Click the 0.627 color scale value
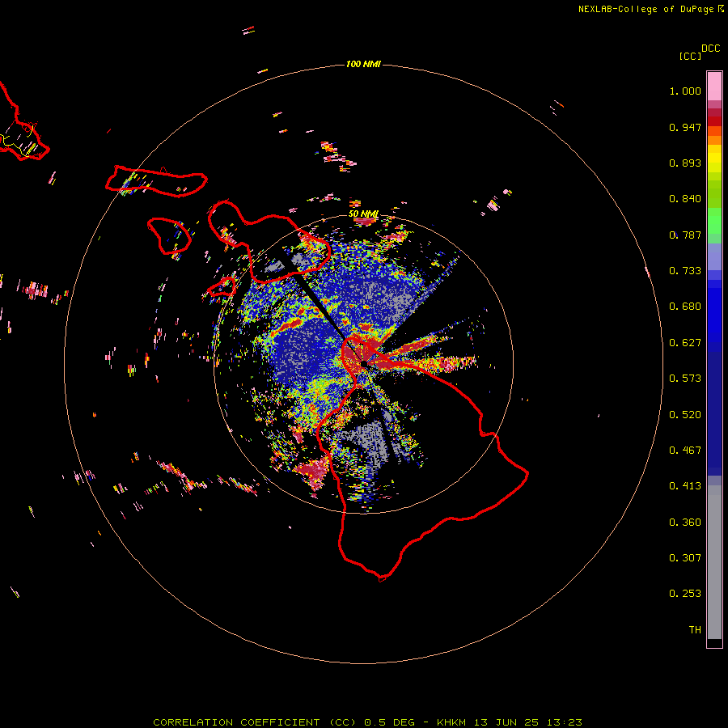 click(685, 343)
